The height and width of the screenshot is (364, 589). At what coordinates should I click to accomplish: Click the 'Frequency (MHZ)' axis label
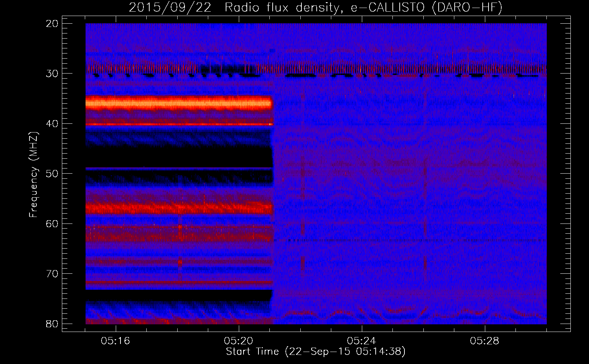(x=33, y=175)
